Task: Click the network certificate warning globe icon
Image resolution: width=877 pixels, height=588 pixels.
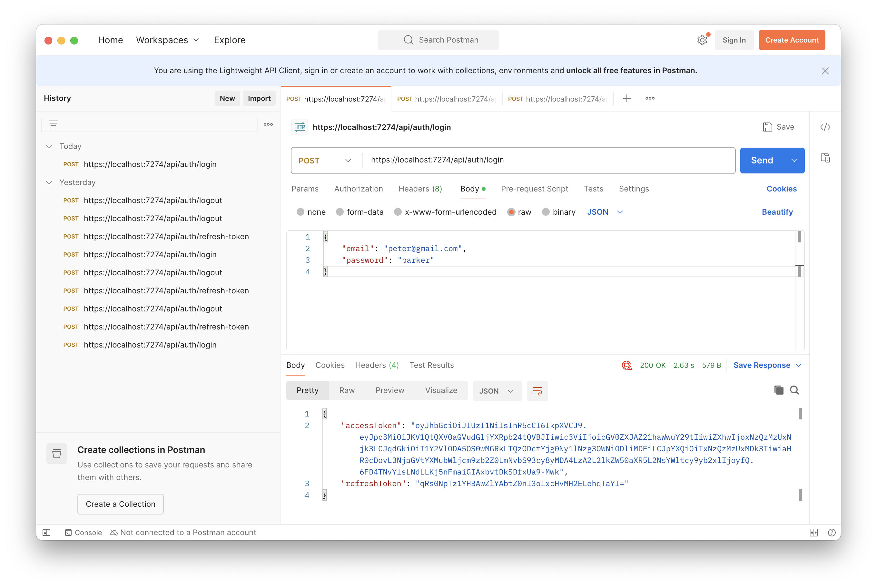Action: point(627,365)
